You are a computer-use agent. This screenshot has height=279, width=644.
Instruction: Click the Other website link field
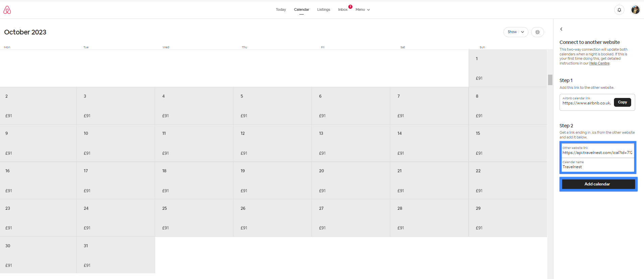(597, 153)
